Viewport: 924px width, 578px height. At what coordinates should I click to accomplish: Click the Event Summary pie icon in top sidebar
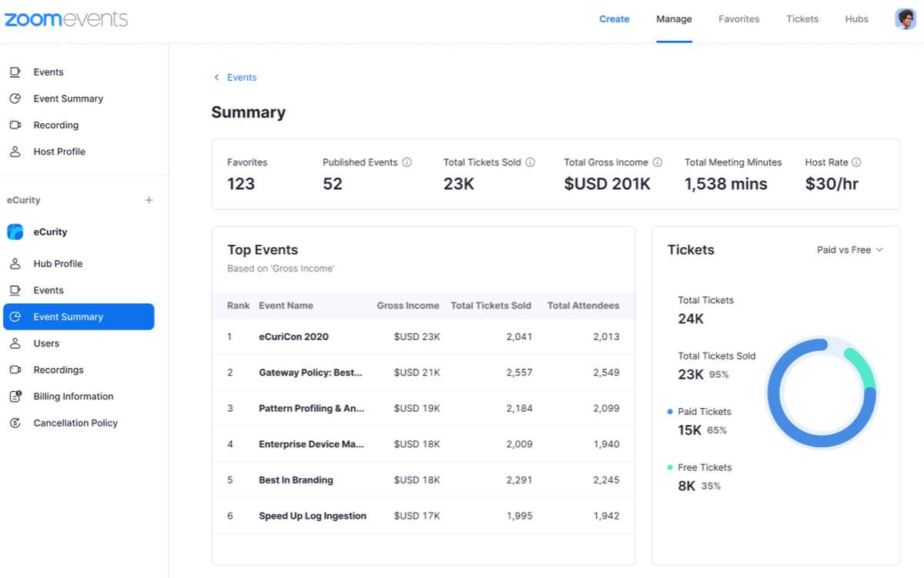point(15,99)
